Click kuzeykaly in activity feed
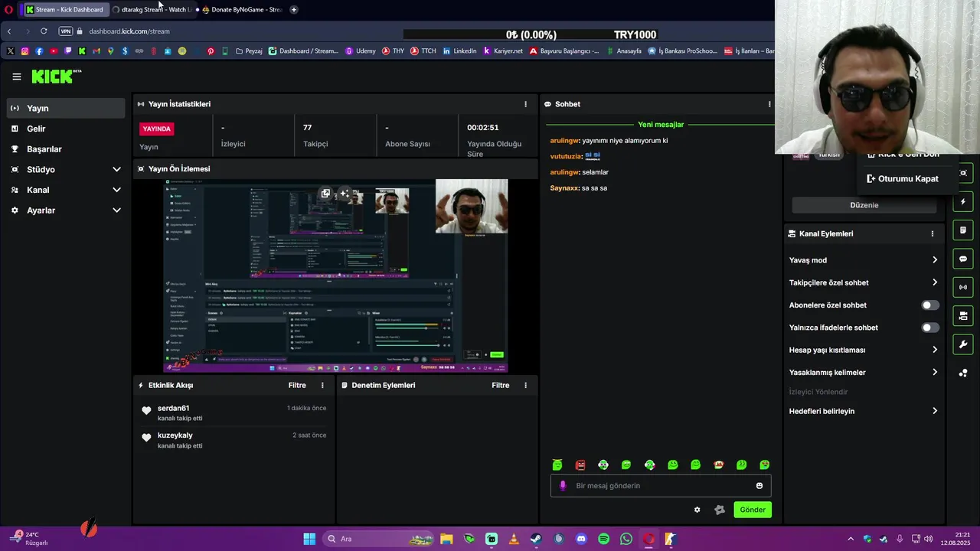 tap(175, 435)
